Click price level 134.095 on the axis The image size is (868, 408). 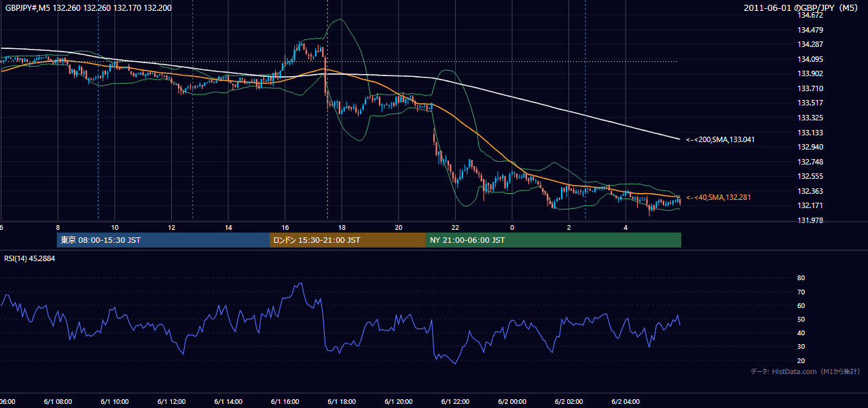coord(810,59)
